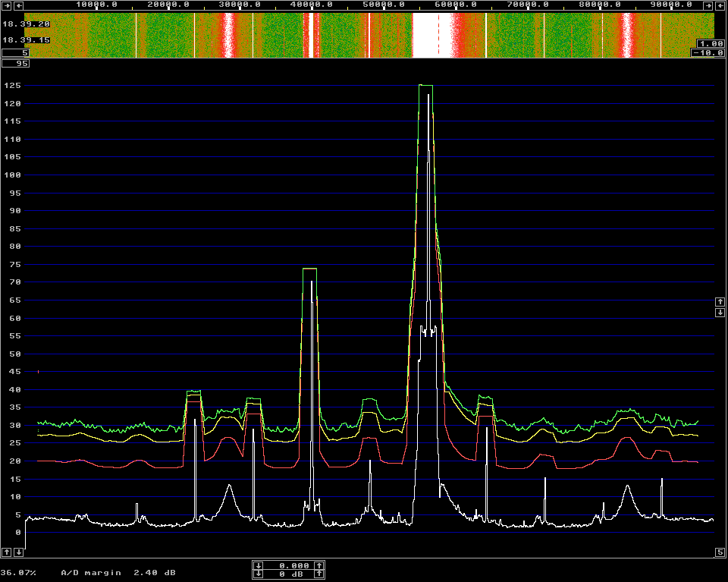Image resolution: width=728 pixels, height=582 pixels.
Task: Click the 36.07% status readout
Action: (x=18, y=573)
